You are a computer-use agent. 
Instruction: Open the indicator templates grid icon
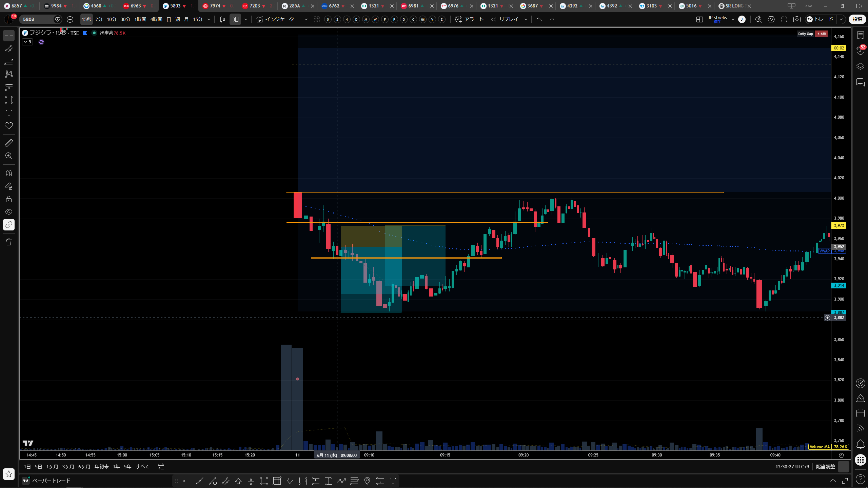coord(317,19)
